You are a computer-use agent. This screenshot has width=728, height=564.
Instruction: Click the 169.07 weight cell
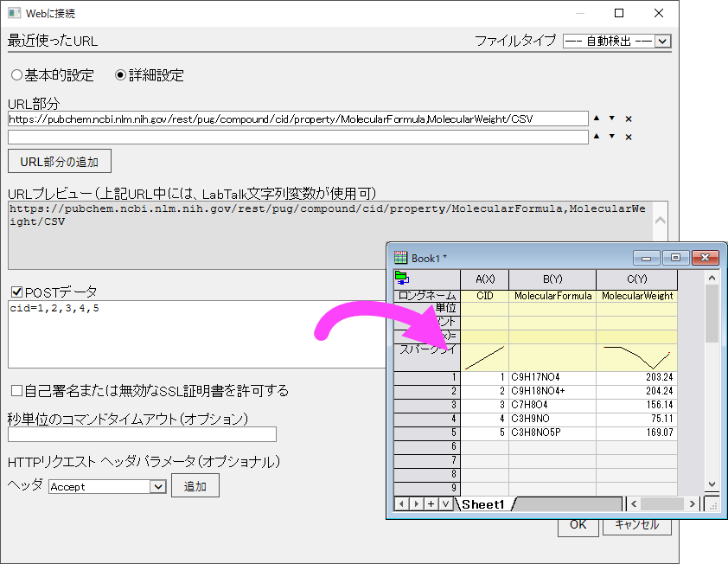(x=637, y=433)
